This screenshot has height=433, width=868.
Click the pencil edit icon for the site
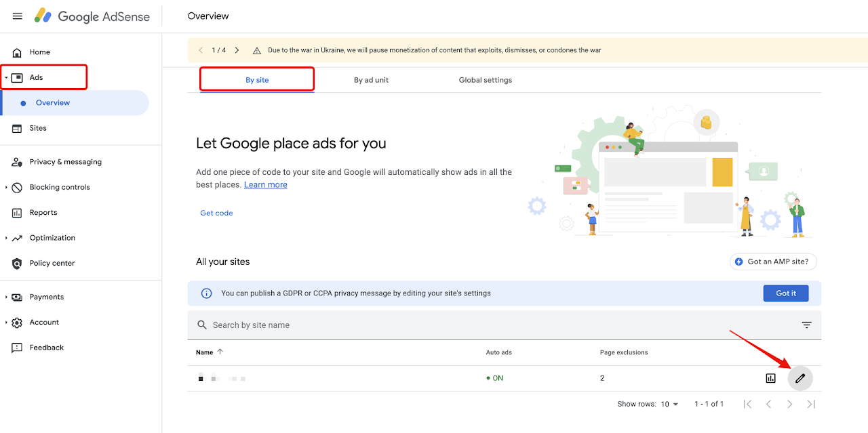pyautogui.click(x=800, y=378)
